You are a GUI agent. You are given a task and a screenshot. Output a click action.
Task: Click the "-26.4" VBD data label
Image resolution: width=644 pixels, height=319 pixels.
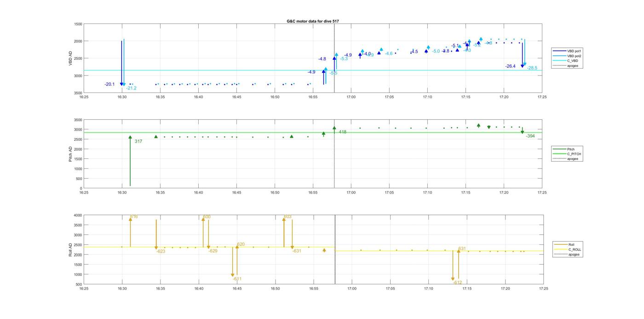[x=511, y=66]
